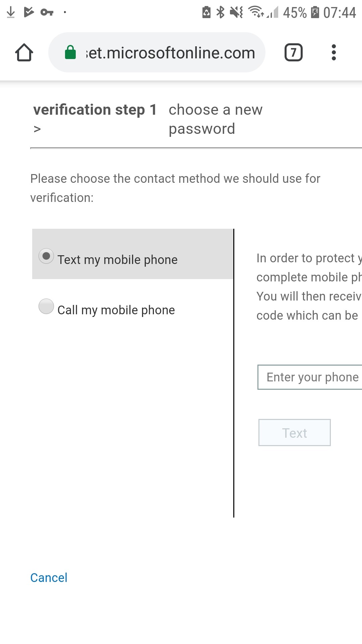
Task: Tap the 07:44 clock in status bar
Action: pyautogui.click(x=340, y=13)
